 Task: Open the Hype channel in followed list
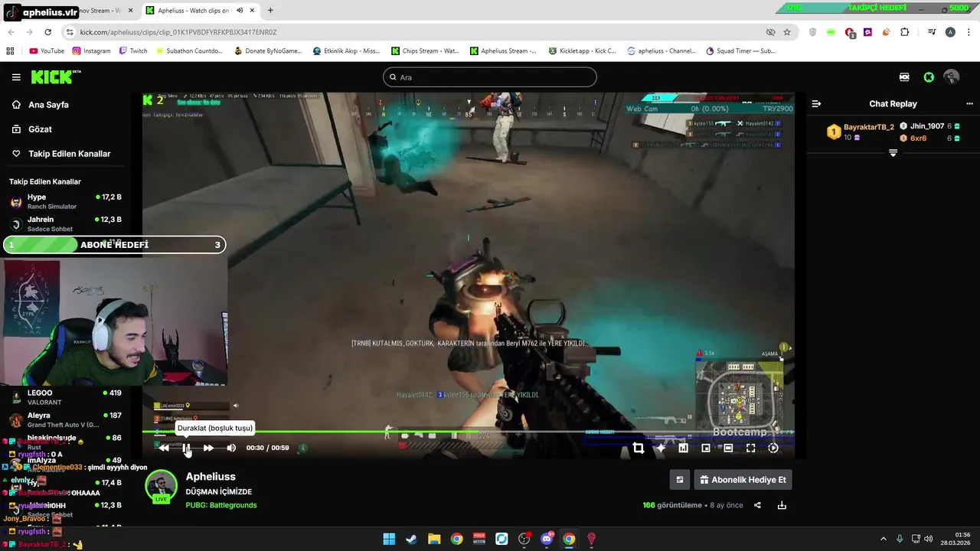pyautogui.click(x=65, y=201)
